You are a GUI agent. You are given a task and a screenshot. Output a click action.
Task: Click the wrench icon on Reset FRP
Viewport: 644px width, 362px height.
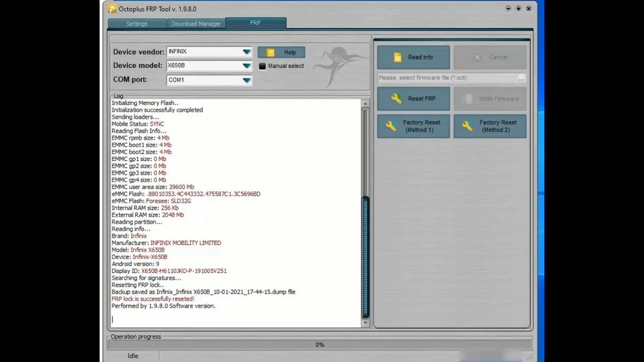[396, 99]
